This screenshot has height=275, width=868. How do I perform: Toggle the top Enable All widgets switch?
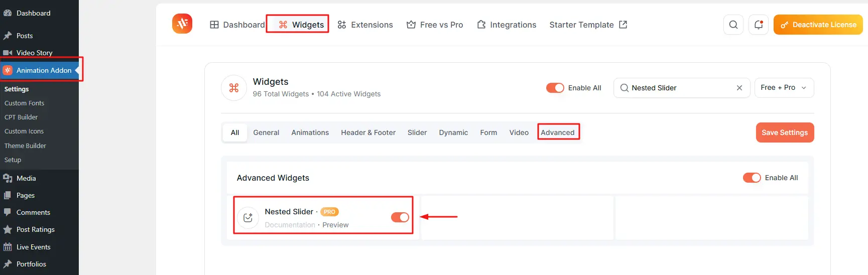pos(555,88)
